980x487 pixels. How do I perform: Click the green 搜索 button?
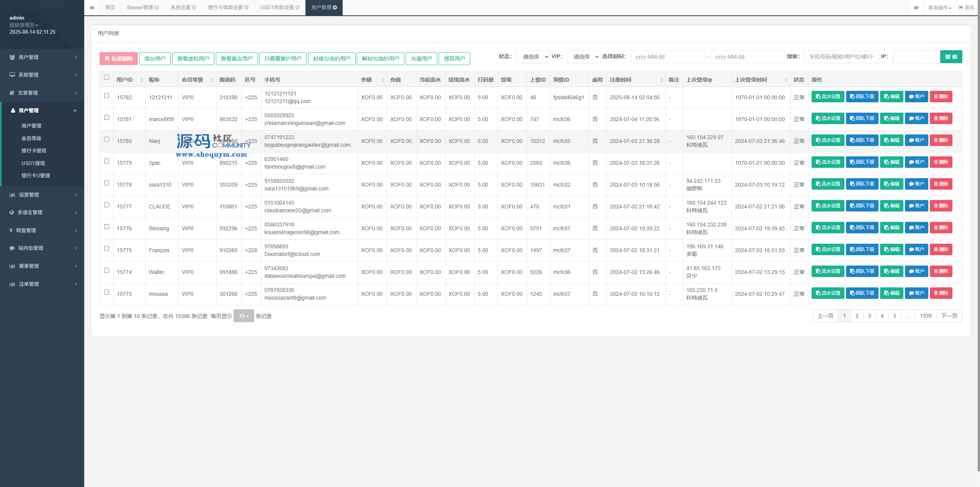(x=951, y=57)
